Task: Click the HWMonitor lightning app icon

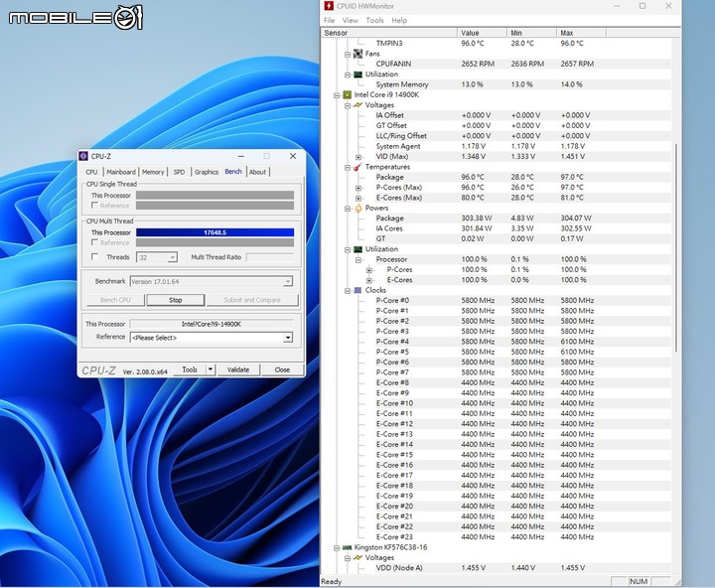Action: coord(329,6)
